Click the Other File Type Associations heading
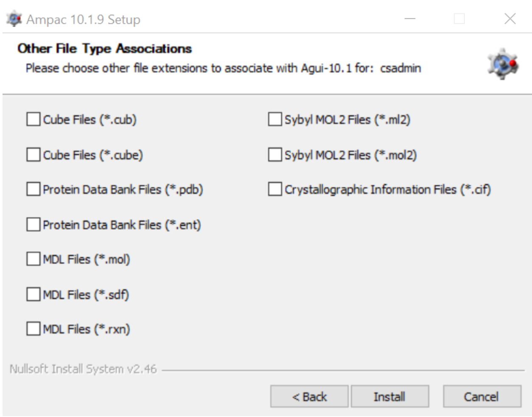Image resolution: width=532 pixels, height=417 pixels. pos(104,49)
